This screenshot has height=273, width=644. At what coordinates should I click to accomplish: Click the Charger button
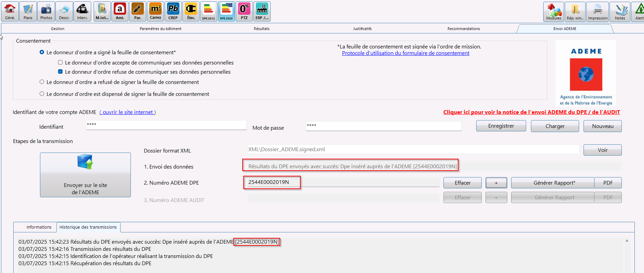pyautogui.click(x=555, y=126)
